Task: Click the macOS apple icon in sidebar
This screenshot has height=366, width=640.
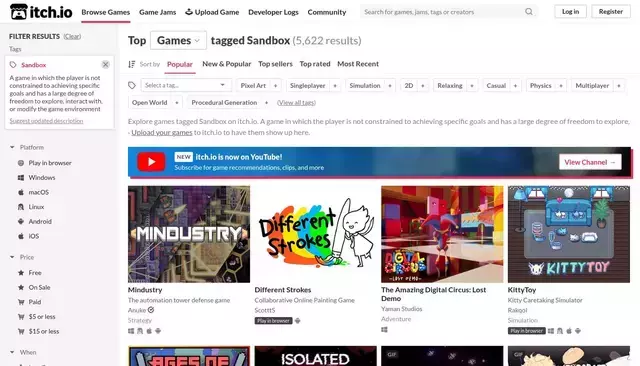Action: pyautogui.click(x=21, y=192)
